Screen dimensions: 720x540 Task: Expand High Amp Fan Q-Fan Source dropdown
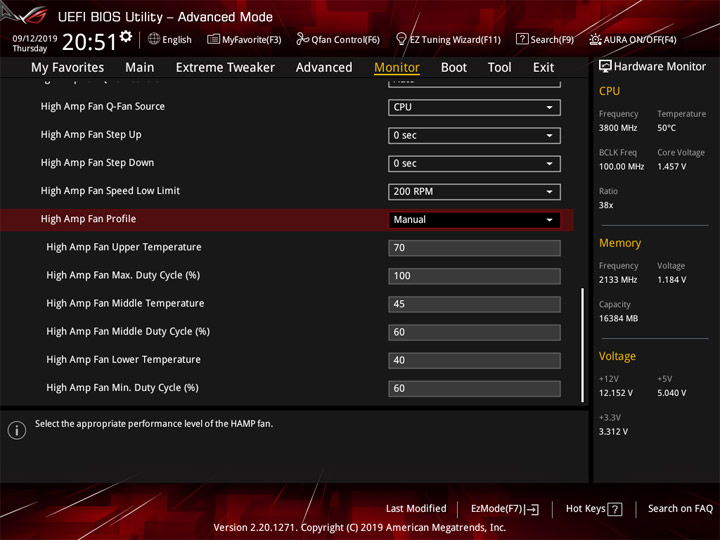[x=474, y=107]
